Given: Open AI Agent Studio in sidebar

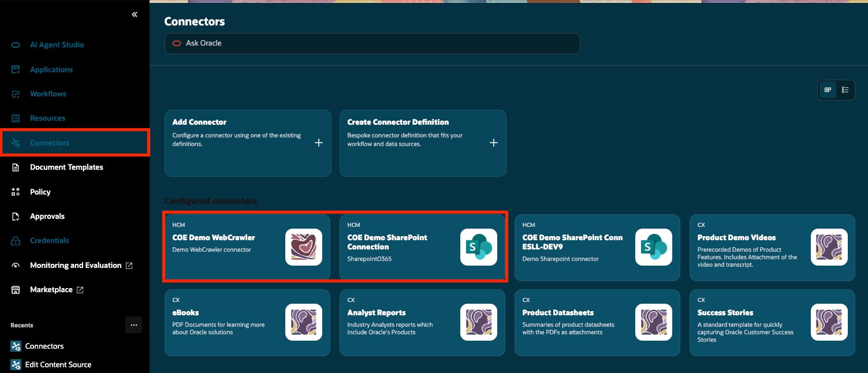Looking at the screenshot, I should click(x=57, y=45).
